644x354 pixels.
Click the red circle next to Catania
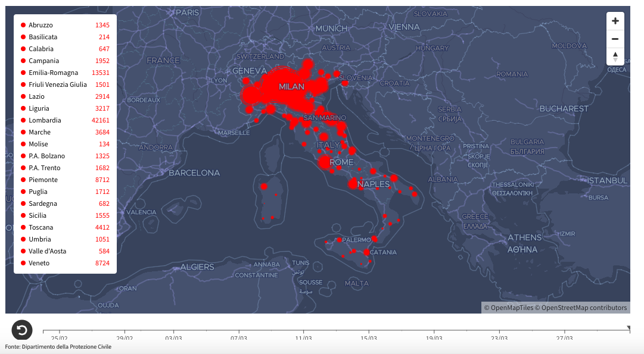click(x=366, y=252)
